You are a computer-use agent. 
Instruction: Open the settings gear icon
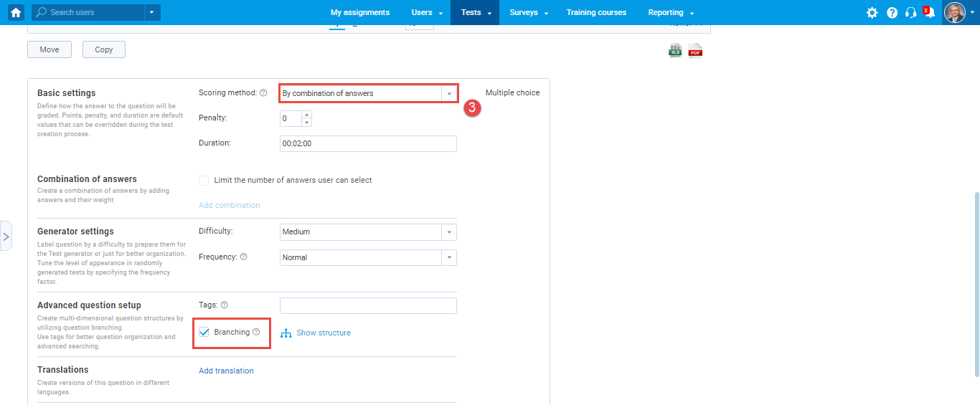[872, 13]
